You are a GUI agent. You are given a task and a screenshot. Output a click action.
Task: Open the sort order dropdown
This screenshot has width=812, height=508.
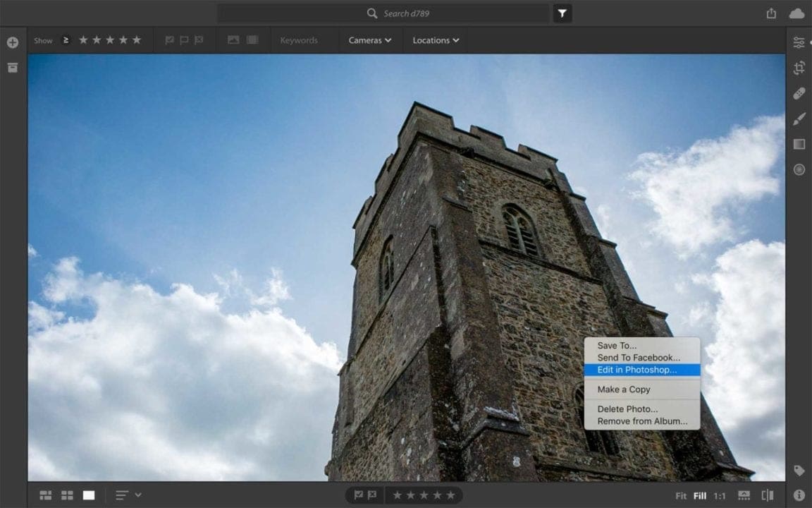tap(128, 495)
